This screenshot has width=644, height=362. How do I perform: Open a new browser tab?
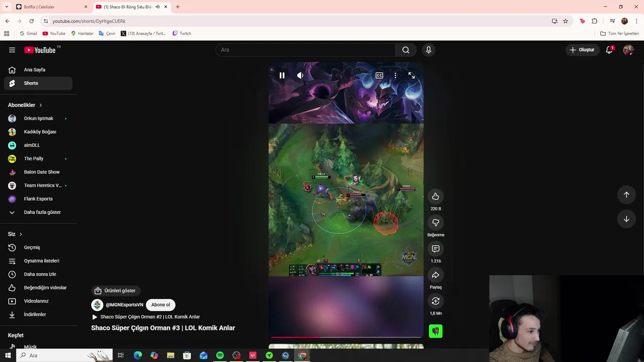[x=178, y=7]
